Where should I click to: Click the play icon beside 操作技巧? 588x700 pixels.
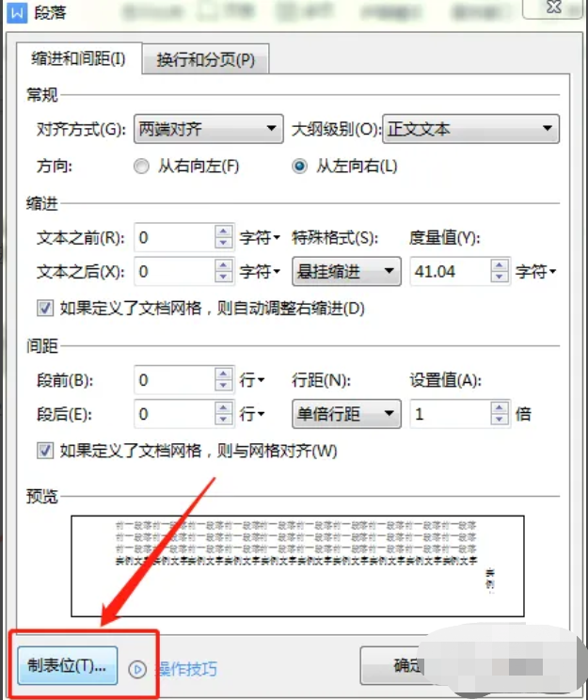[137, 668]
